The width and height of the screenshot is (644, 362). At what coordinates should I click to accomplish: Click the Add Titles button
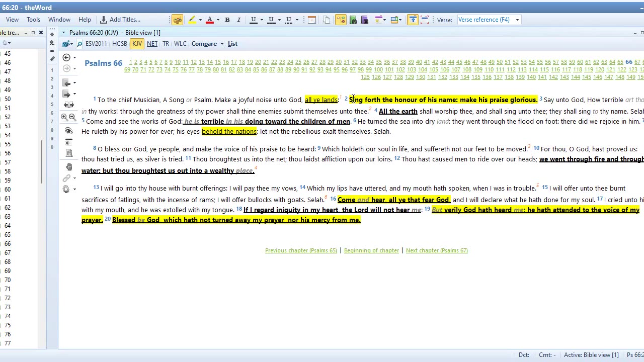[x=121, y=20]
